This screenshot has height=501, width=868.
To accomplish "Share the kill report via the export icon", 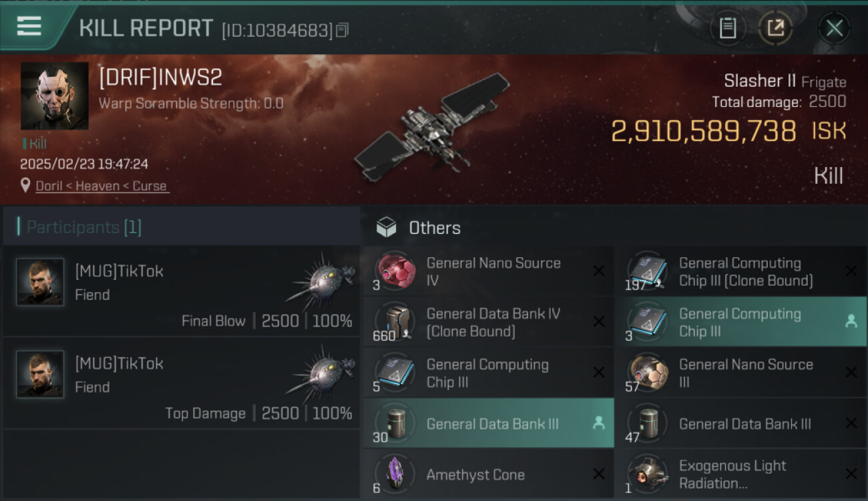I will (775, 28).
